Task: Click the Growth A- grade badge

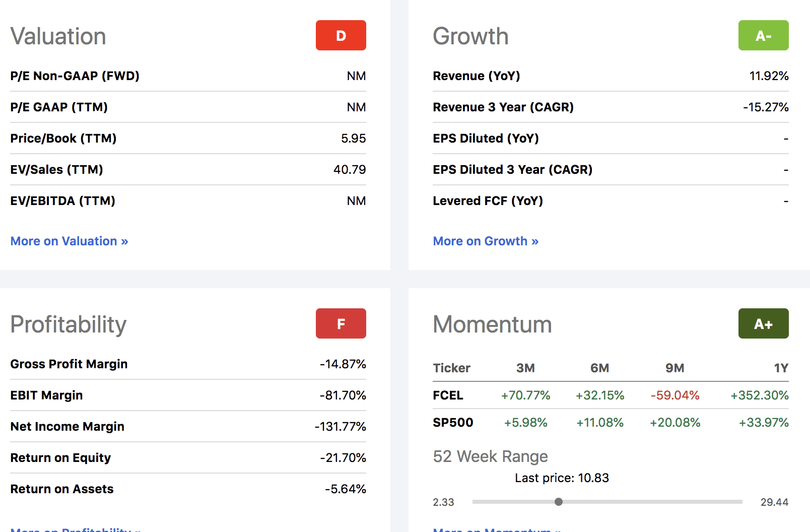Action: coord(763,35)
